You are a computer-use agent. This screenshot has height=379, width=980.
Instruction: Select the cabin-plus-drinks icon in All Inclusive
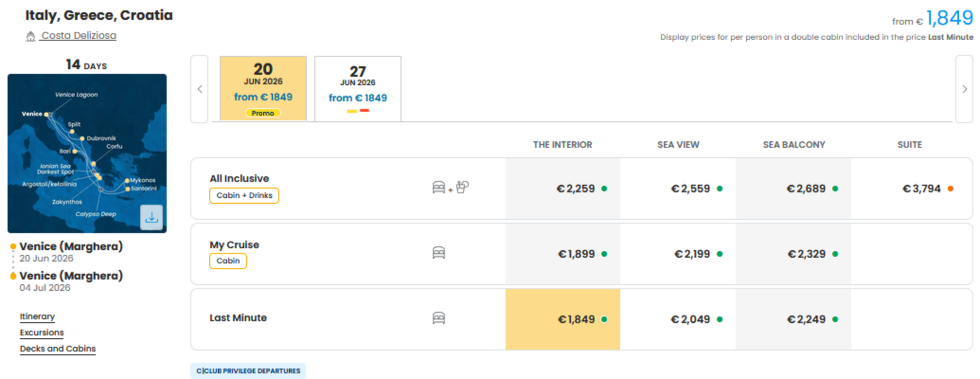pyautogui.click(x=450, y=188)
